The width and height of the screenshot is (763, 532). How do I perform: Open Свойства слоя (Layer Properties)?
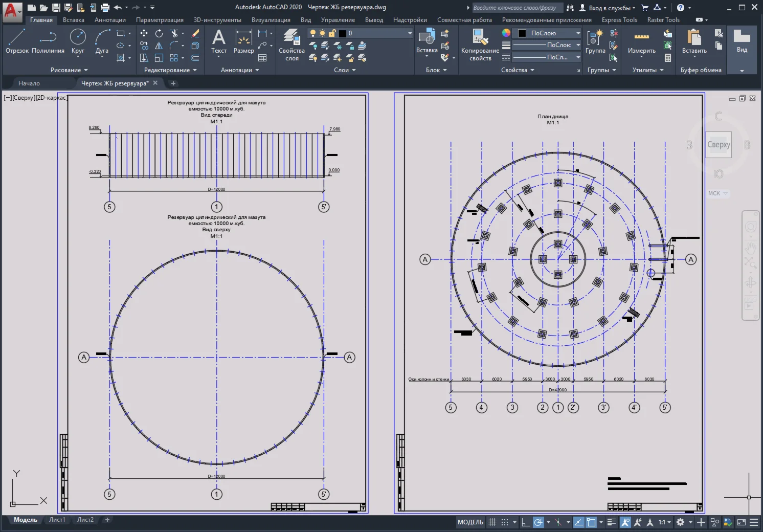[x=291, y=45]
